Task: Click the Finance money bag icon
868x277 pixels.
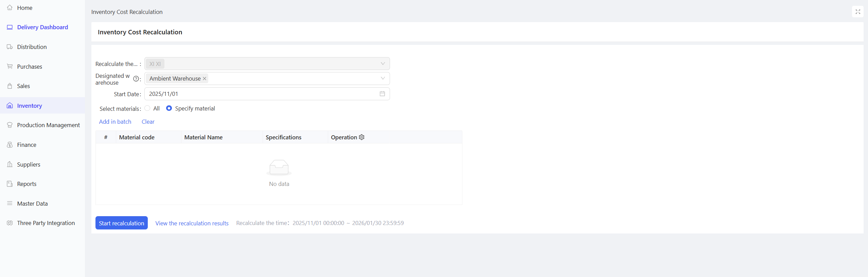Action: (10, 145)
